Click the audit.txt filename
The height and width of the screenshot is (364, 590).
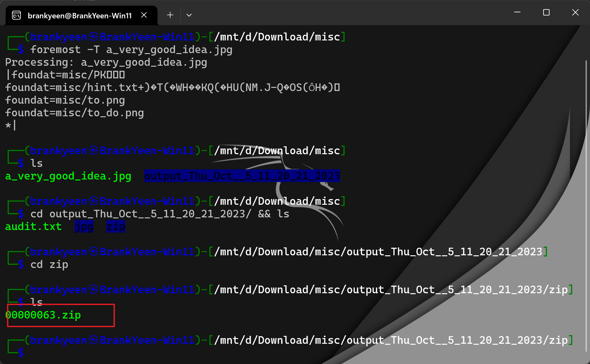pyautogui.click(x=34, y=227)
